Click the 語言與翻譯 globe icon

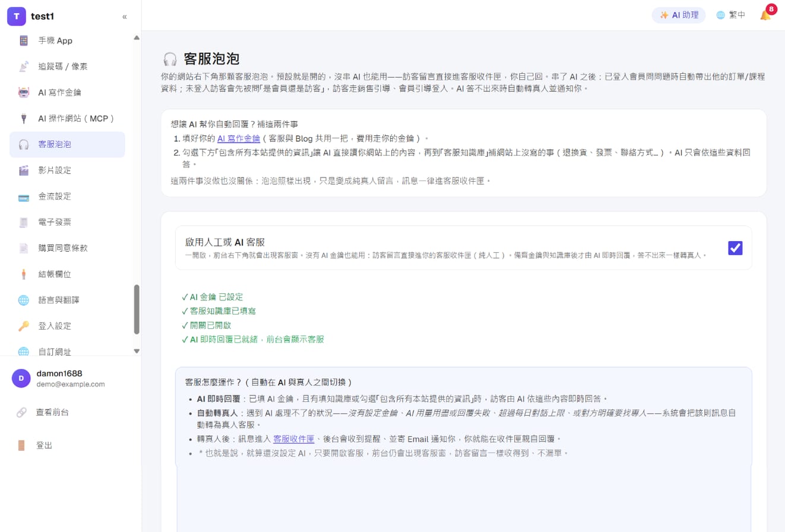tap(24, 300)
